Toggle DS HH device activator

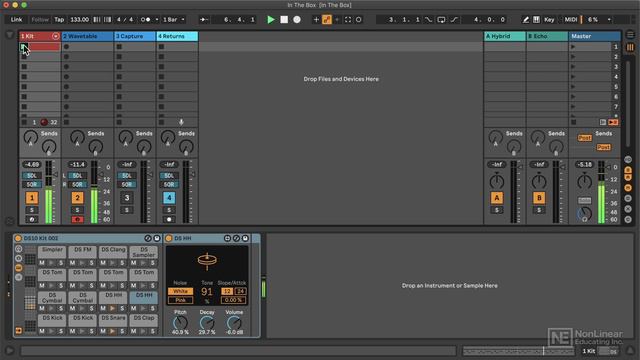pos(169,238)
